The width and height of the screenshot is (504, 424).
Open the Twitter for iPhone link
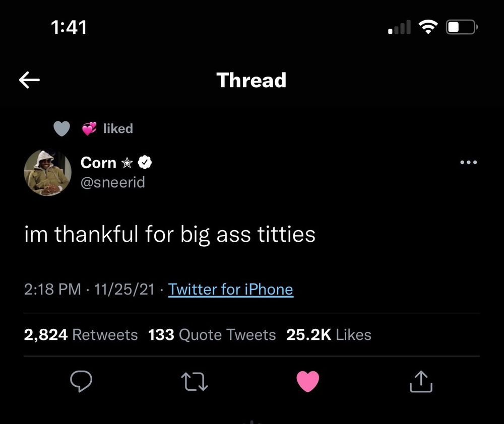click(230, 289)
